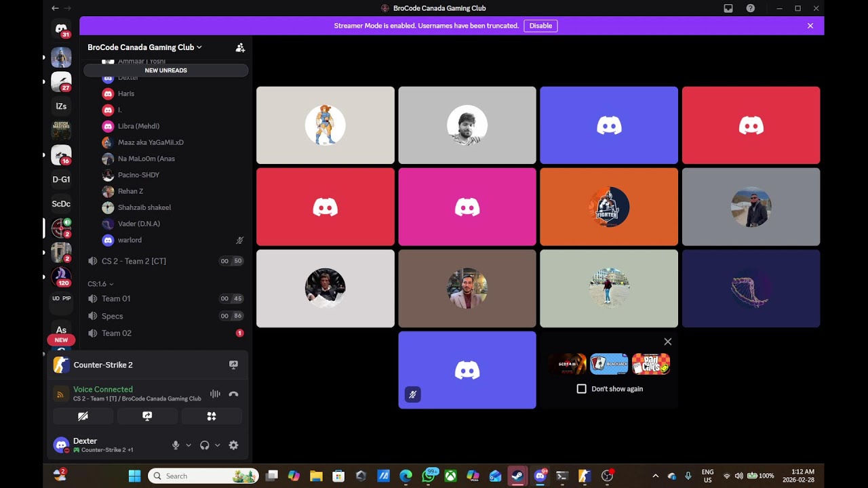Go back using the back arrow

click(x=55, y=8)
